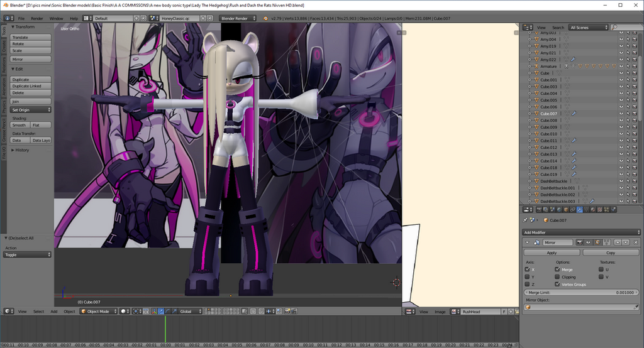Open the Global transform orientation dropdown
This screenshot has height=348, width=644.
tap(191, 312)
